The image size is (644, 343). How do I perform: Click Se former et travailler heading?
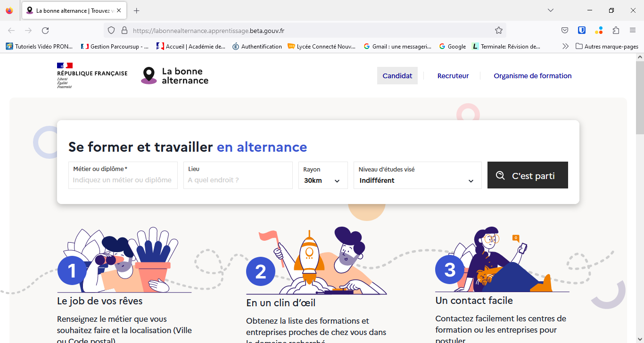click(188, 147)
